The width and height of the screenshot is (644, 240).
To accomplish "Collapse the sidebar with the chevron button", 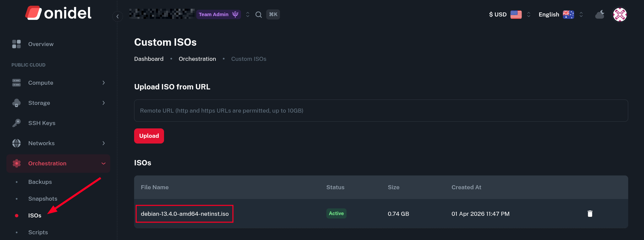I will (117, 16).
